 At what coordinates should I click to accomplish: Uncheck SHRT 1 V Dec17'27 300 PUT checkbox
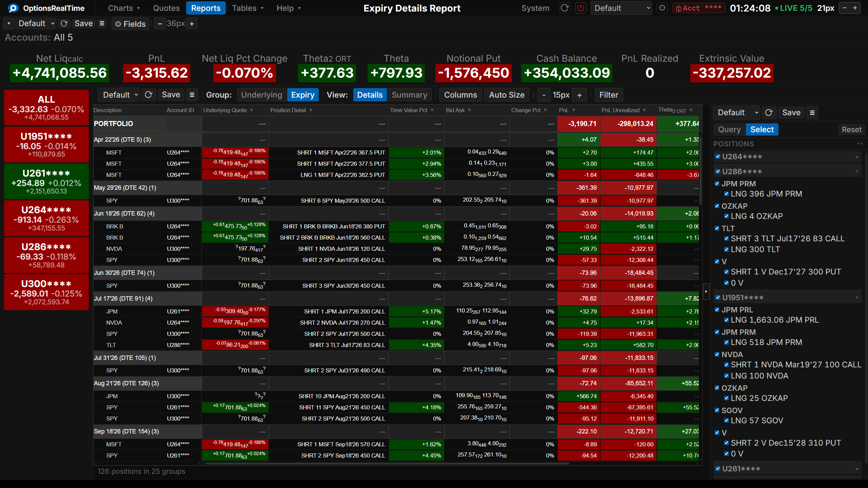point(726,272)
